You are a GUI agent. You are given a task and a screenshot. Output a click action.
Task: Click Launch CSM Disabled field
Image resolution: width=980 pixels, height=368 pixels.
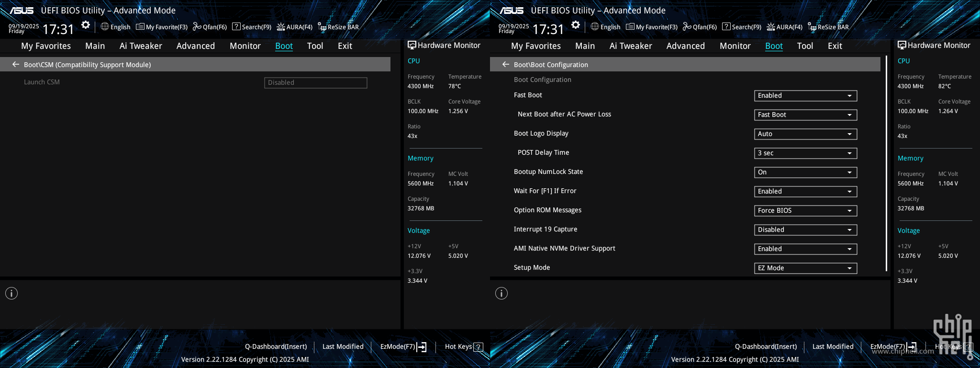(x=316, y=83)
